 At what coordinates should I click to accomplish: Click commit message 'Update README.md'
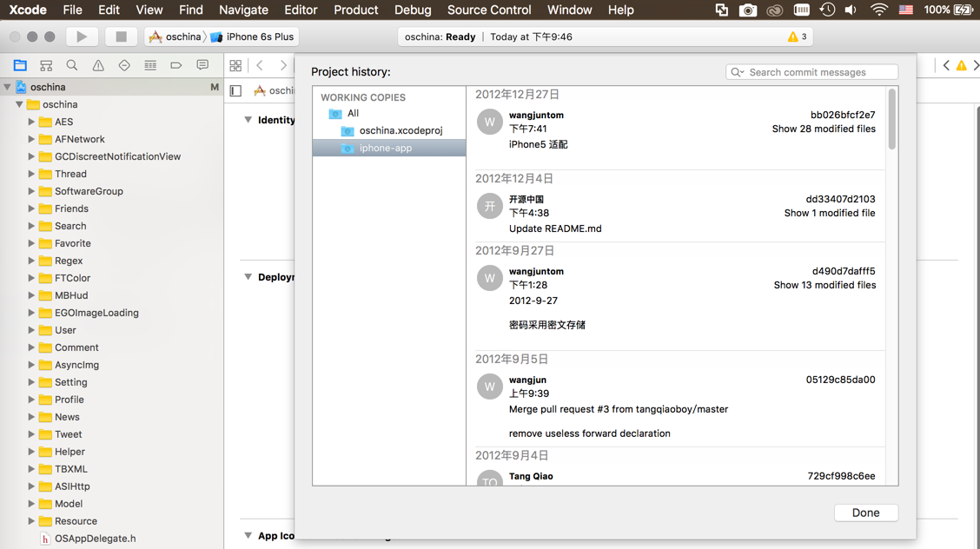(x=555, y=228)
